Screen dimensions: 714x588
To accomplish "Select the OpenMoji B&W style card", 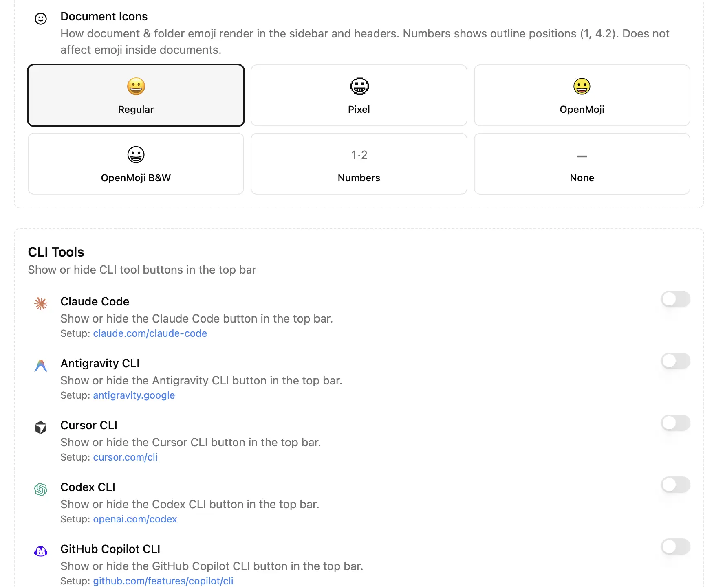I will click(136, 164).
